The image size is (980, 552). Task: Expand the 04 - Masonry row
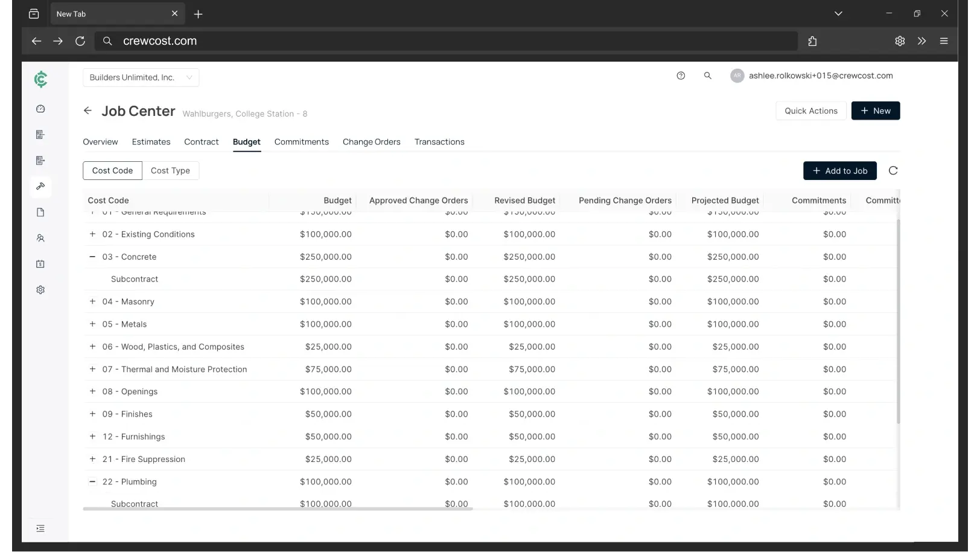92,301
